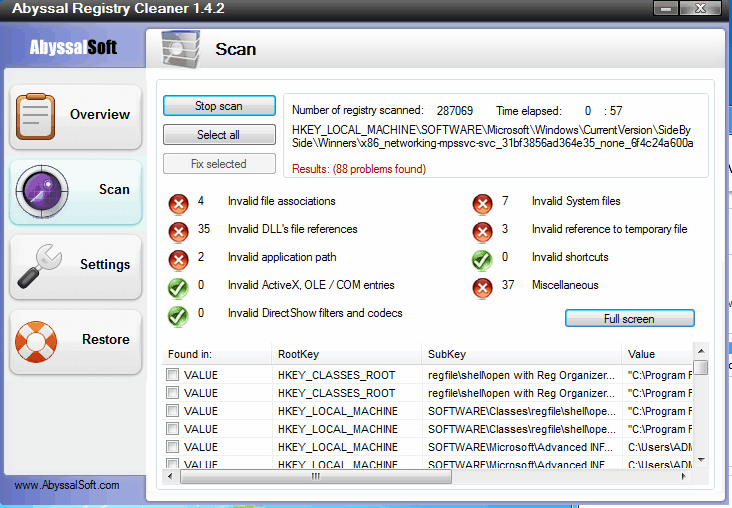Viewport: 732px width, 508px height.
Task: Click the SubKey column header
Action: click(x=521, y=354)
